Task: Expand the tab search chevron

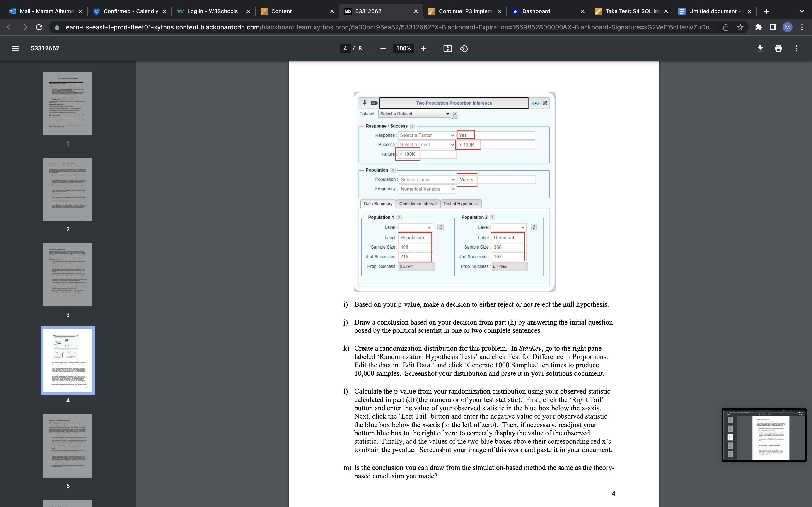Action: 802,11
